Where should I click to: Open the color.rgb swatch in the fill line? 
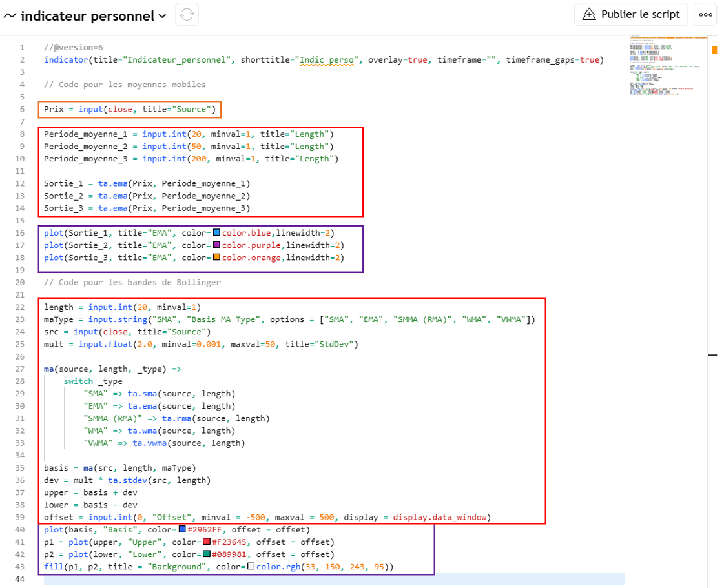pos(251,567)
